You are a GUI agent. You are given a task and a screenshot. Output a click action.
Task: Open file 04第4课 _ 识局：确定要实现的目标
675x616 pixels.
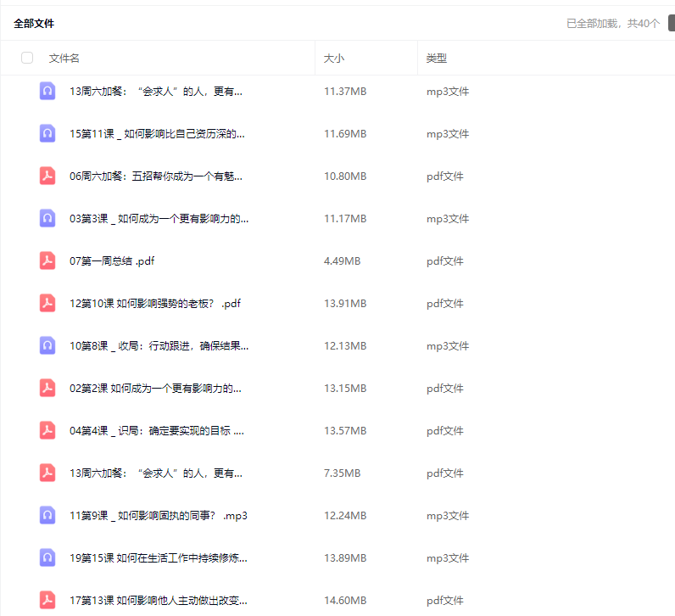(157, 431)
